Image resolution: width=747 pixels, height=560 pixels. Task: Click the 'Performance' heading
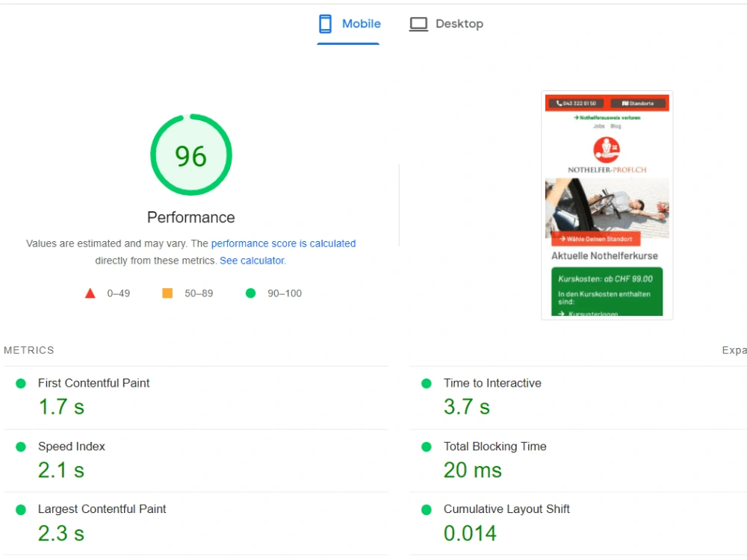[191, 217]
